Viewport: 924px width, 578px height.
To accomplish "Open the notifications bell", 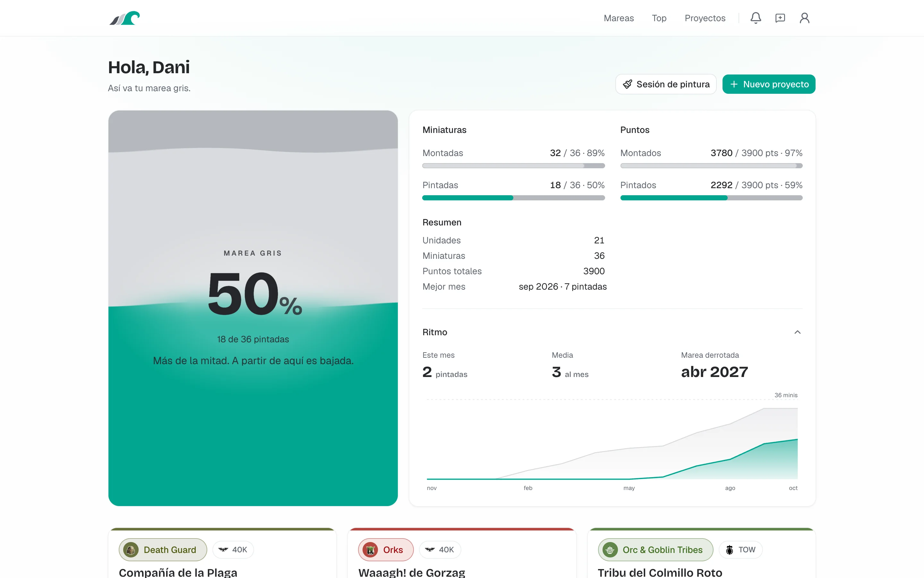I will tap(756, 18).
